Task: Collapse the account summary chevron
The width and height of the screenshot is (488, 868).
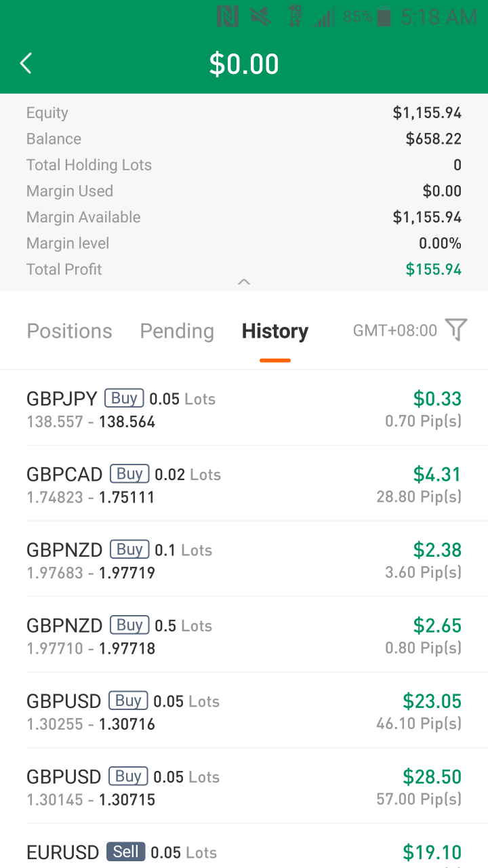Action: (244, 281)
